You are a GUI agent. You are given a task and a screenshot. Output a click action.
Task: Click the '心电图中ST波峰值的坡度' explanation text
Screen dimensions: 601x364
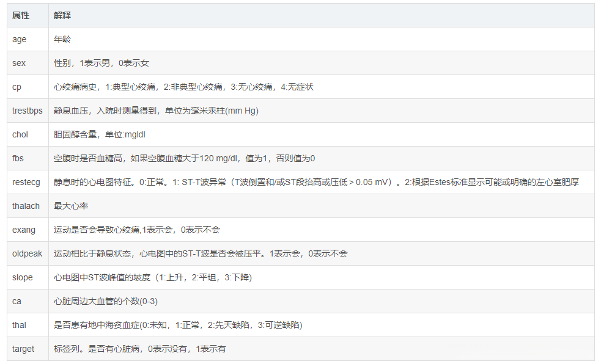(x=102, y=277)
